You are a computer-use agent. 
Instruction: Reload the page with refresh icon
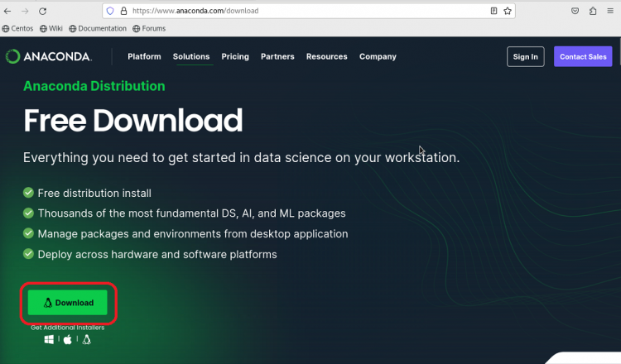click(42, 12)
